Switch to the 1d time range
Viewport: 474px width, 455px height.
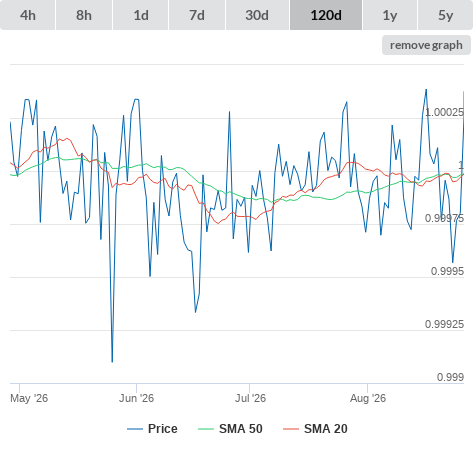click(141, 15)
